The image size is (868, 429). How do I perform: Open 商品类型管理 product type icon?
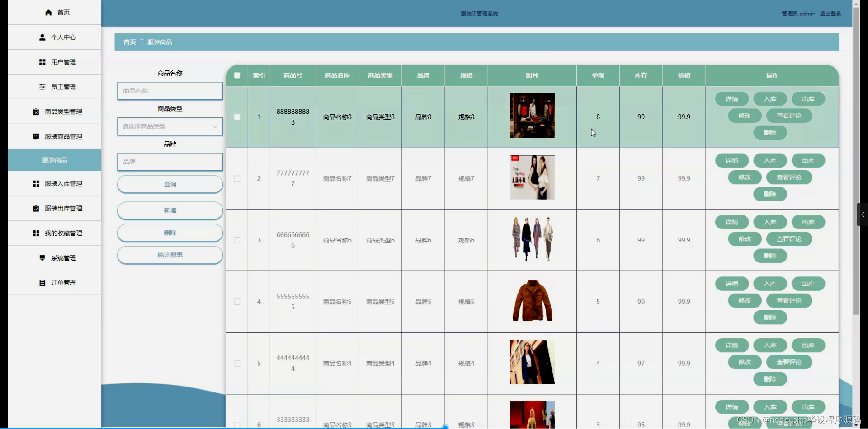(x=36, y=112)
